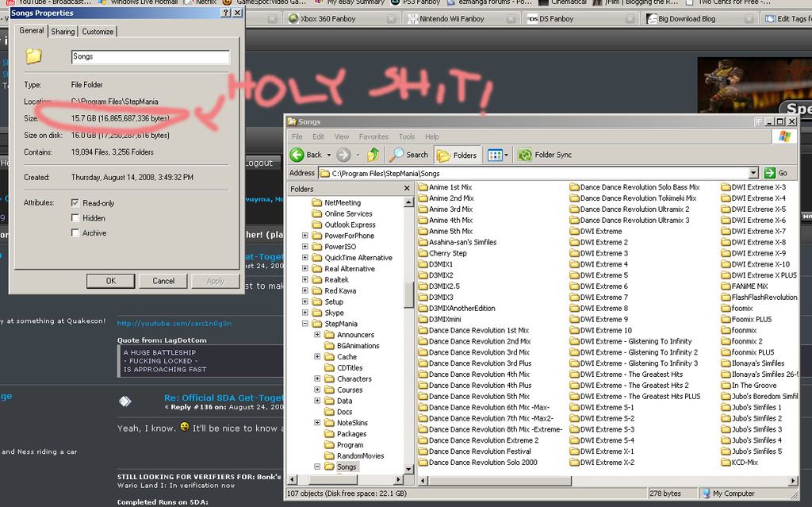This screenshot has width=812, height=507.
Task: Click the Songs folder name field
Action: click(x=150, y=57)
